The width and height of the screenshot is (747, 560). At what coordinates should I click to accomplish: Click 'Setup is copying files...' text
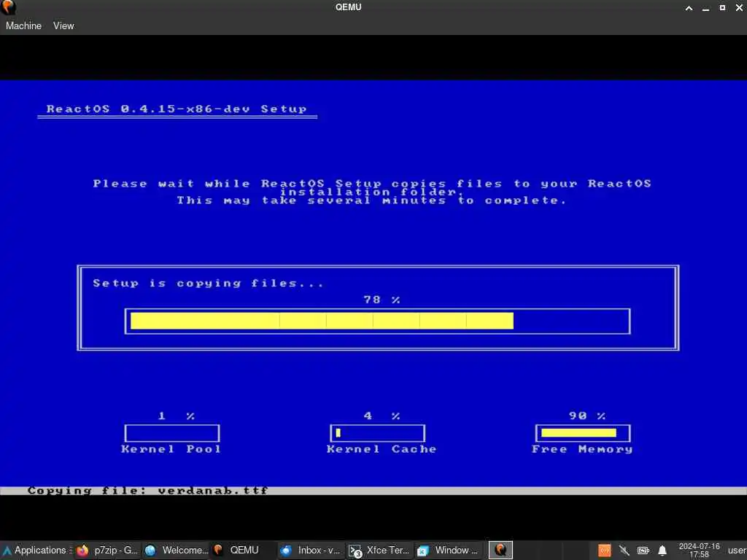coord(209,284)
